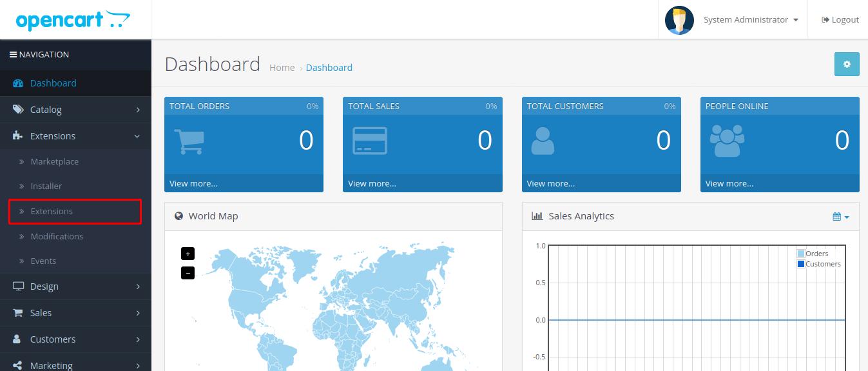This screenshot has width=868, height=371.
Task: Click the credit card icon in Total Sales
Action: pyautogui.click(x=370, y=141)
